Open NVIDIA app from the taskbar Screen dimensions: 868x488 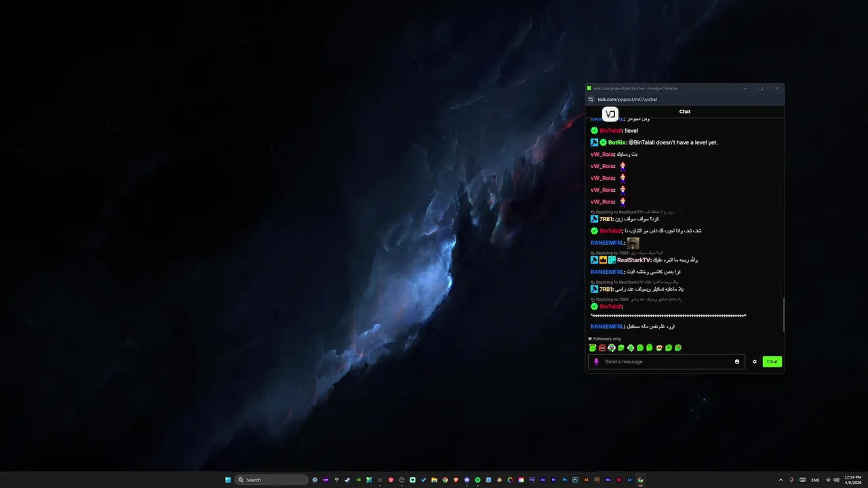358,480
